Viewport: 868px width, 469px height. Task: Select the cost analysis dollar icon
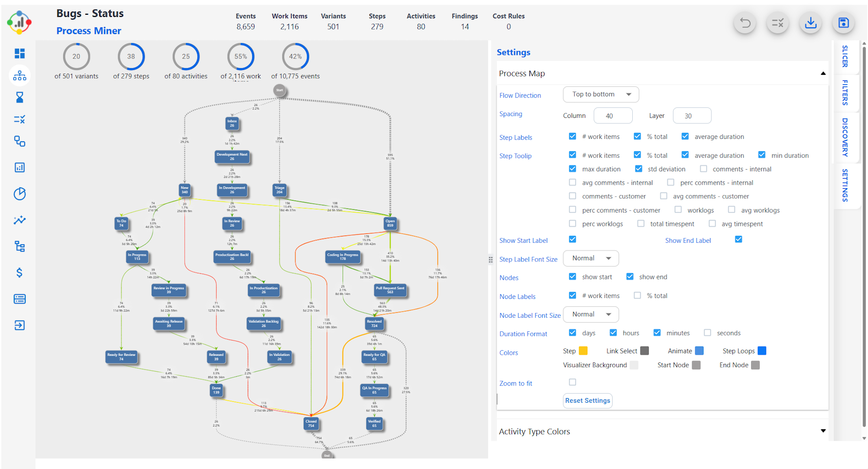(x=20, y=273)
